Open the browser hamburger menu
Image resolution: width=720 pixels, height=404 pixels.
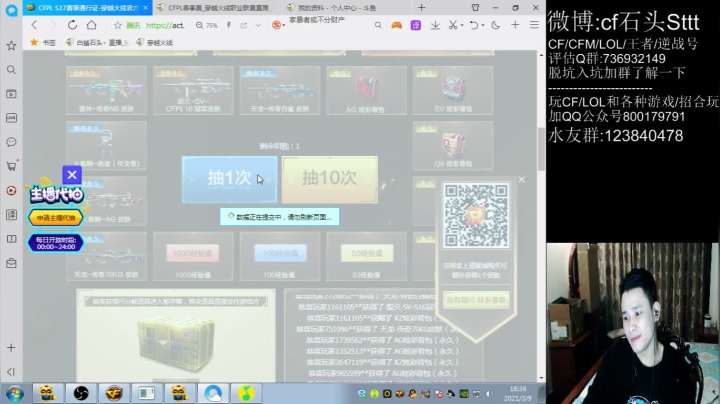(x=534, y=25)
